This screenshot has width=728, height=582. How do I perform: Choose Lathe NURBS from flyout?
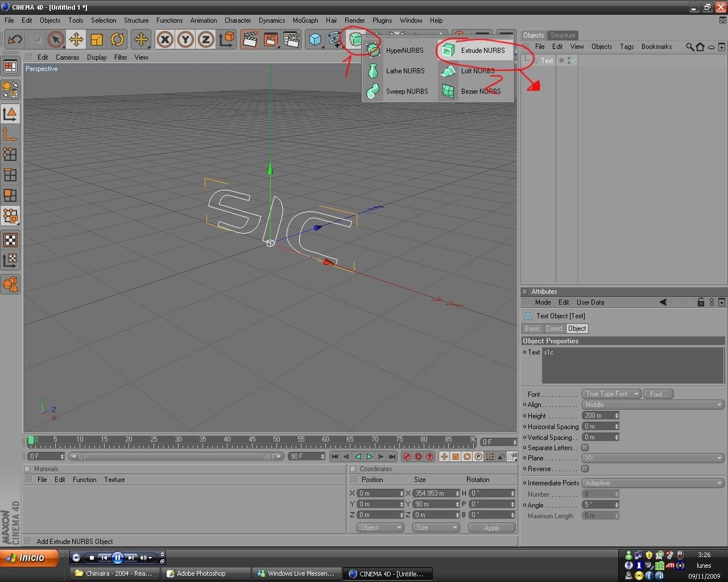[396, 71]
